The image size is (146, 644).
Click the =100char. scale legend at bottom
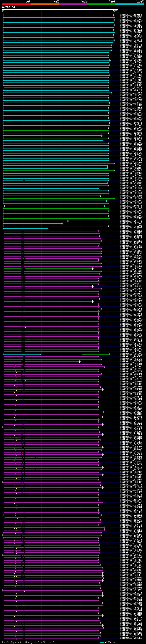point(108,642)
